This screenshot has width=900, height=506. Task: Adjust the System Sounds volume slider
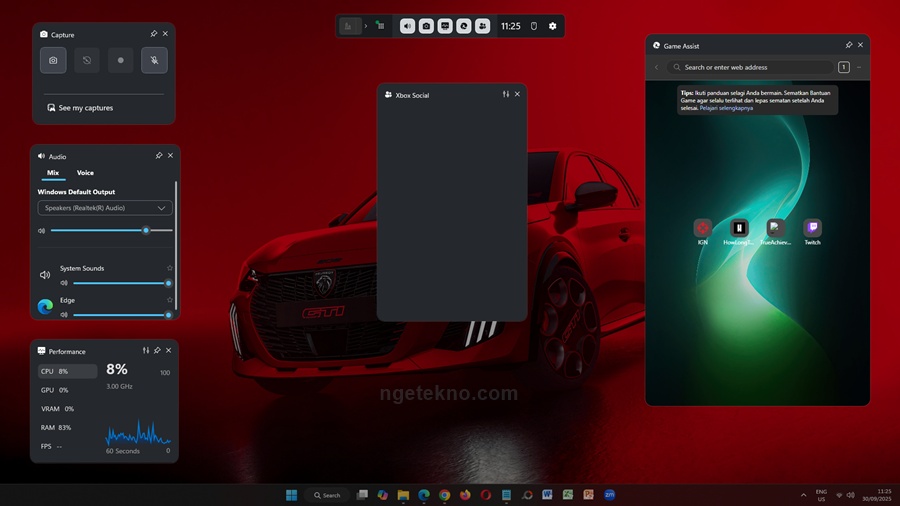click(x=118, y=283)
